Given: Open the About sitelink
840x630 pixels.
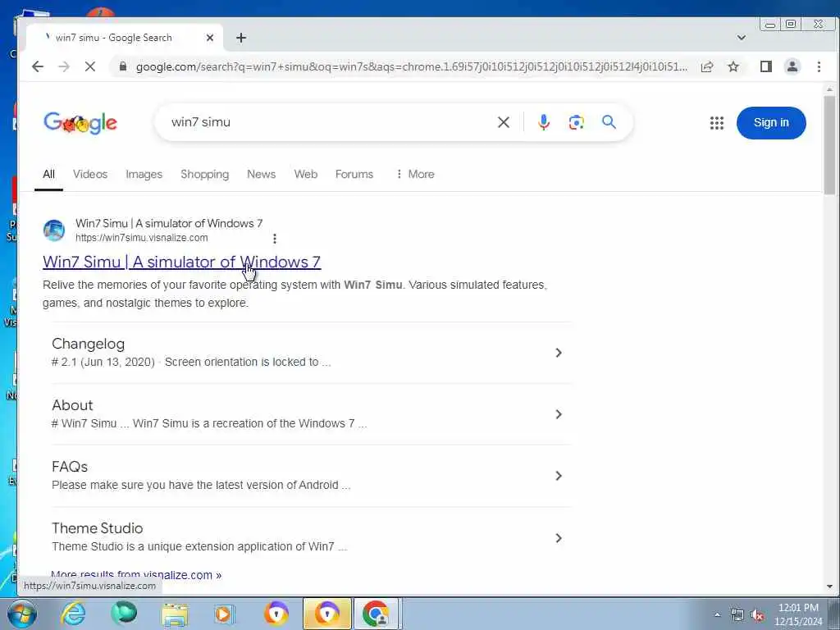Looking at the screenshot, I should click(72, 405).
